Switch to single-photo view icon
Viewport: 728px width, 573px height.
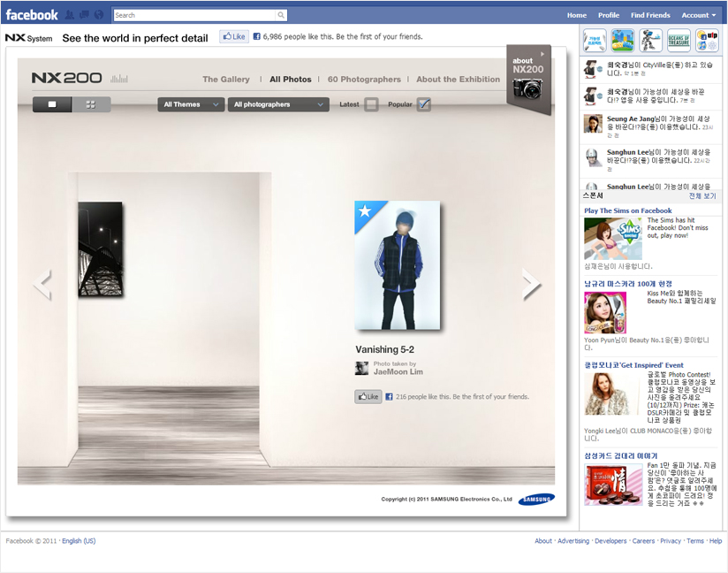click(52, 104)
